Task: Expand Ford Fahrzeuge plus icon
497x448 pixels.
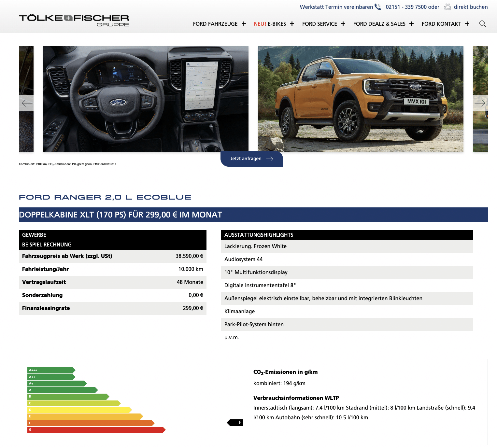Action: point(244,24)
